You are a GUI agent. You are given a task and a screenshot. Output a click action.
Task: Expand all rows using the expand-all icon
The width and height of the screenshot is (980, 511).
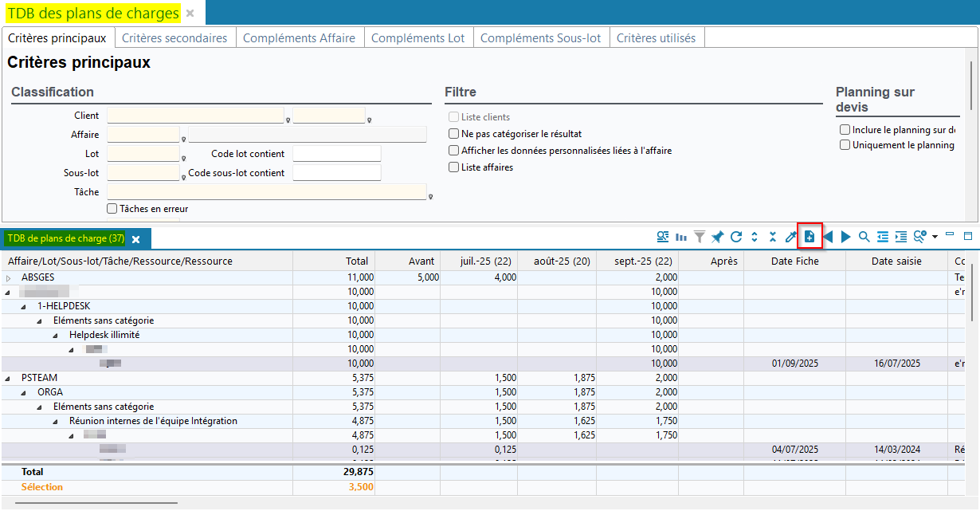pyautogui.click(x=755, y=237)
